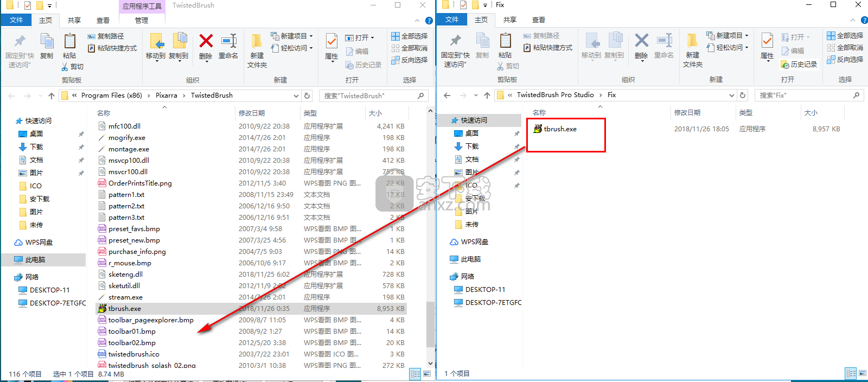This screenshot has height=382, width=868.
Task: Click Pixarra breadcrumb in TwistedBrush address bar
Action: point(167,95)
